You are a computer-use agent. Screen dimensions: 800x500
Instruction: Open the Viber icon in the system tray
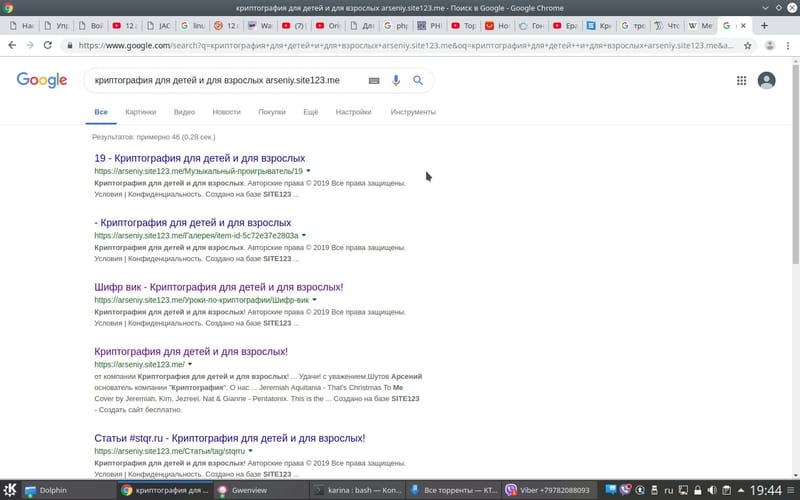pos(625,490)
